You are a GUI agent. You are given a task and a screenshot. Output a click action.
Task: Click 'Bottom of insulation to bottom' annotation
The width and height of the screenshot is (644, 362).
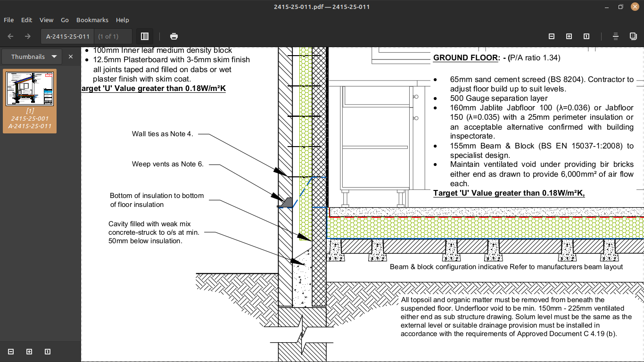click(x=157, y=196)
